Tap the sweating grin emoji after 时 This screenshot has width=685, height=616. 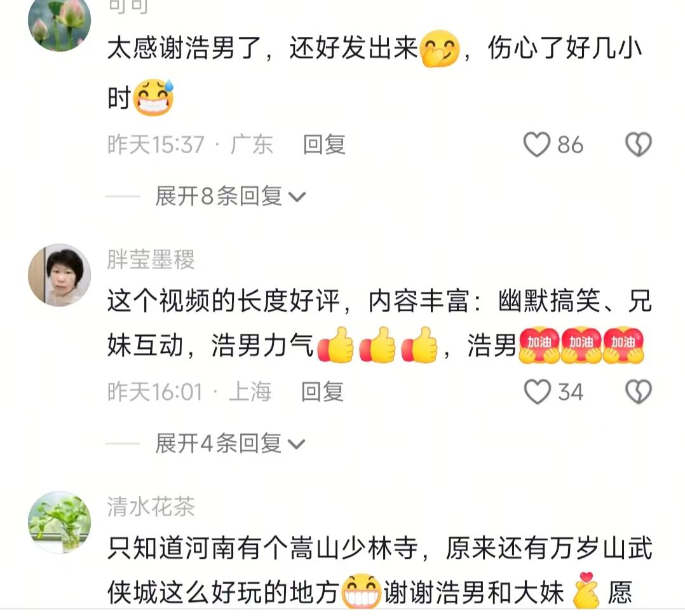coord(153,97)
